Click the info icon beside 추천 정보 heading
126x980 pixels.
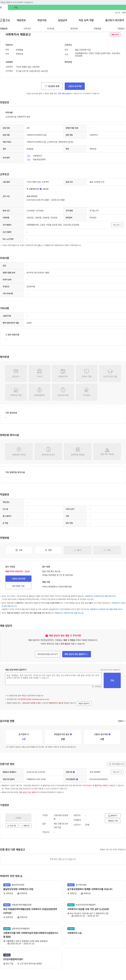pos(21,876)
